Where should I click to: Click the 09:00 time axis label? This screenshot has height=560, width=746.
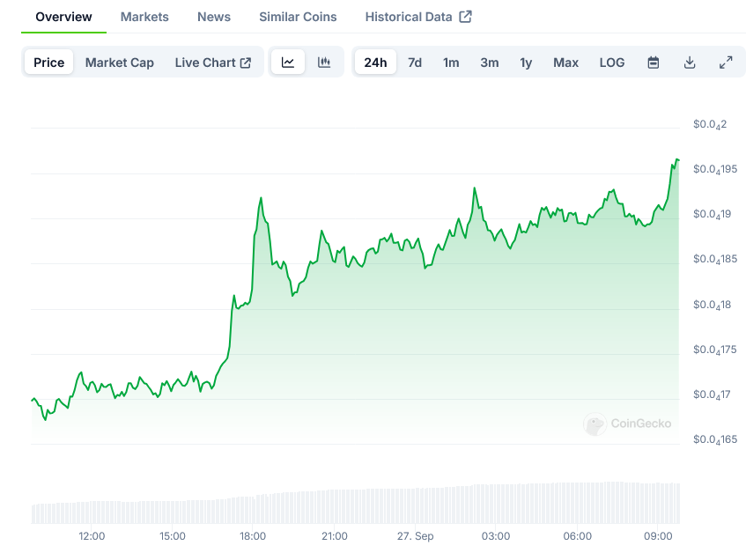tap(658, 536)
